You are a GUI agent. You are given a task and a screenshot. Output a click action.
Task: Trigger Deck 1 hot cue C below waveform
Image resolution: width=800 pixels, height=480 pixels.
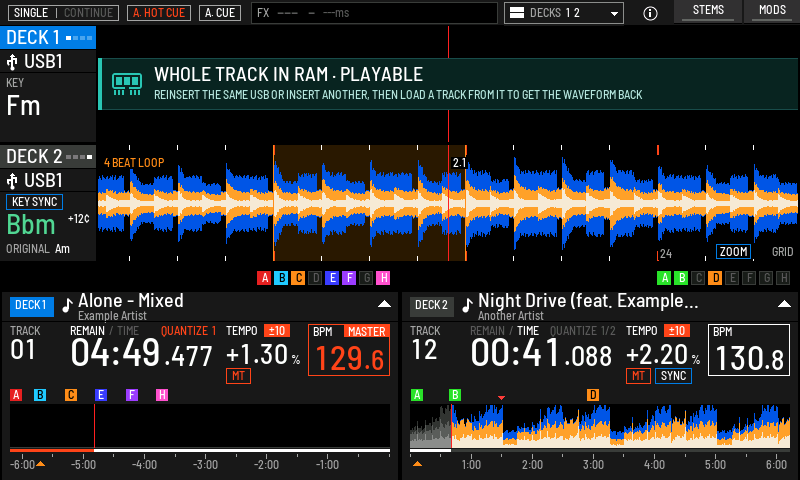298,278
